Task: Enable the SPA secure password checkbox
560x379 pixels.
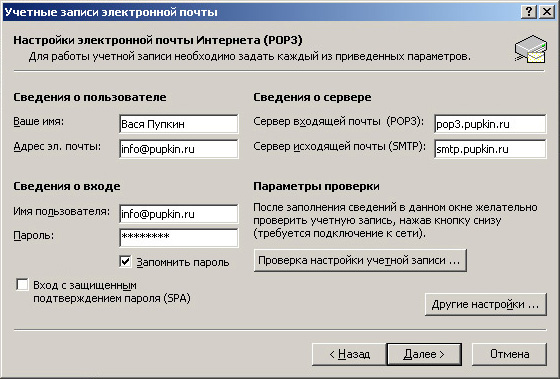Action: [22, 285]
